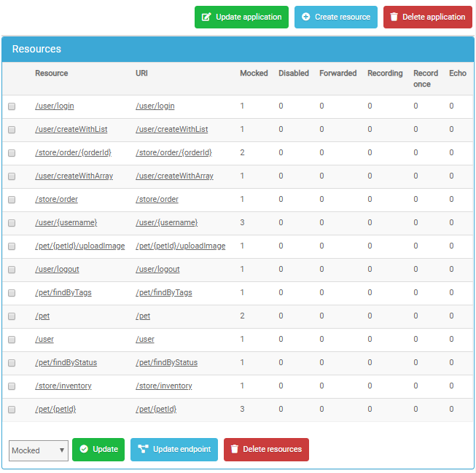The image size is (476, 473).
Task: Open the /user/login URI link
Action: 155,106
